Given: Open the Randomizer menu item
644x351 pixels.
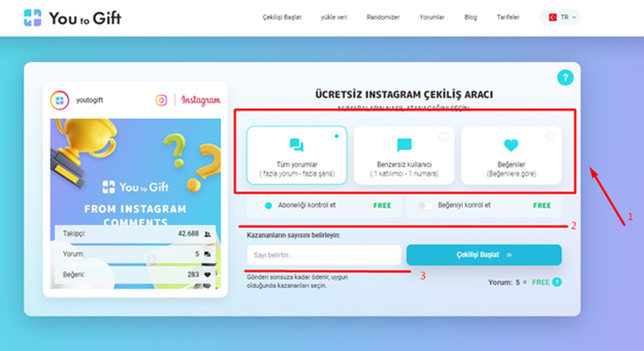Looking at the screenshot, I should coord(383,17).
